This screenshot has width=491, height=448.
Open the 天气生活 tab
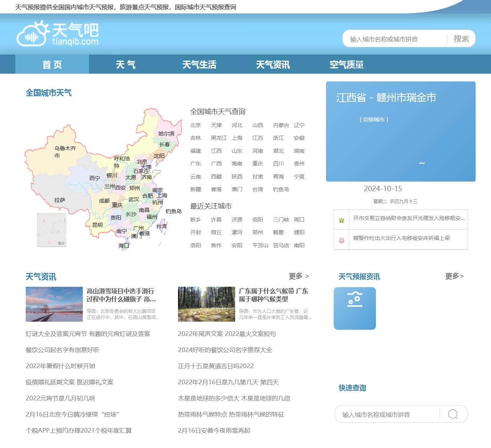click(x=199, y=64)
